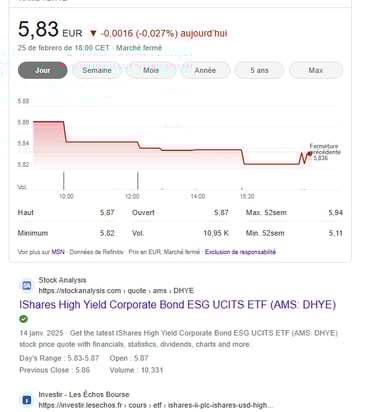Click the green verified checkmark badge
The image size is (375, 412).
tap(23, 319)
